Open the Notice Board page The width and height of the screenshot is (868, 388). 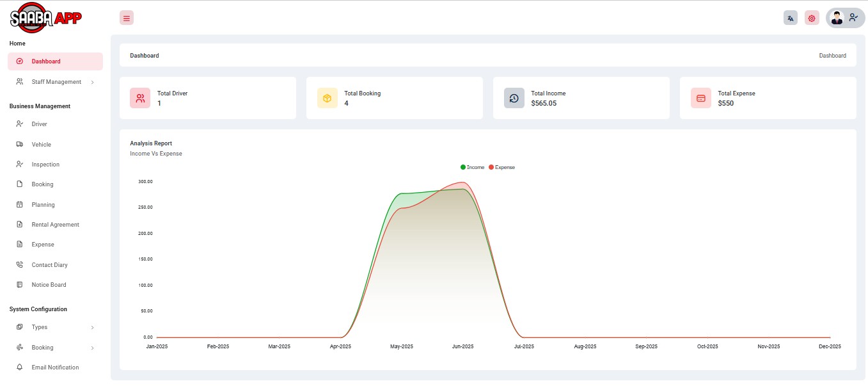[x=49, y=285]
